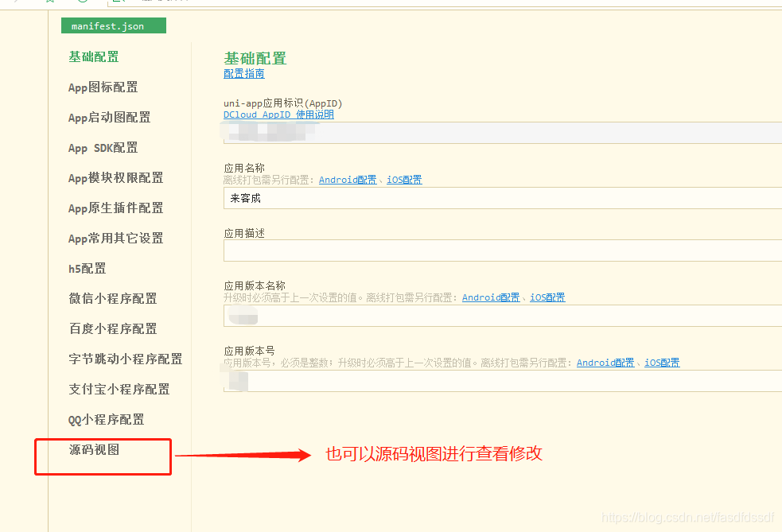Open h5配置 section
Image resolution: width=782 pixels, height=532 pixels.
88,269
